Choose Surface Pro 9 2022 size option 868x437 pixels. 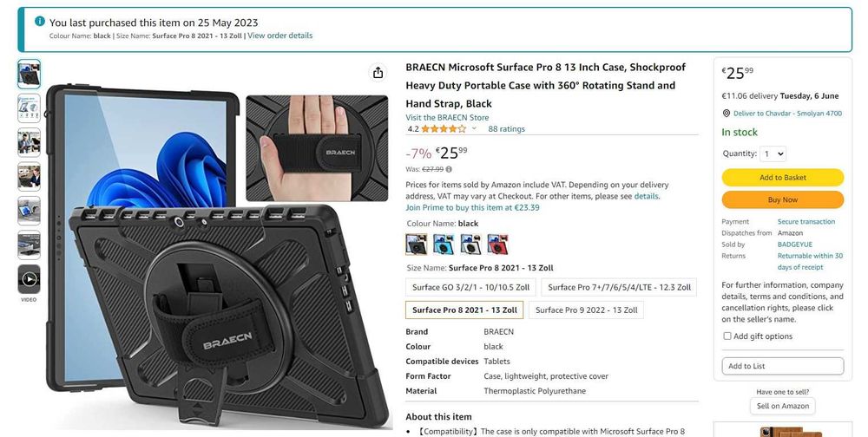click(586, 310)
